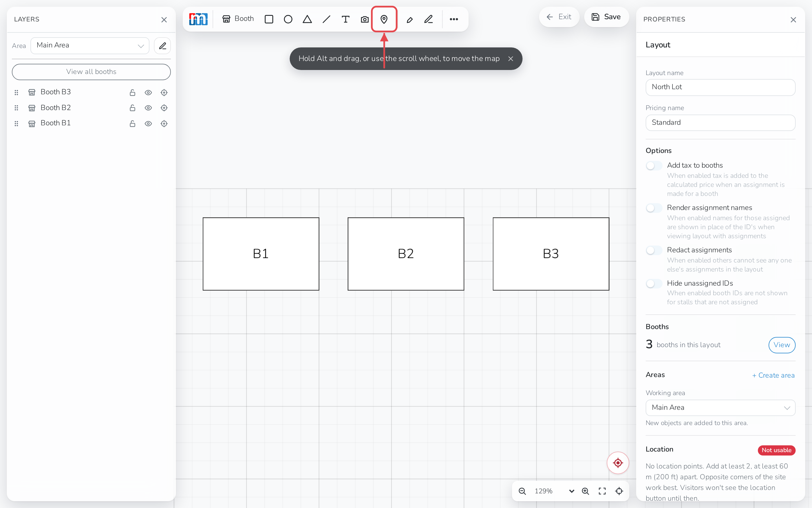Select the Line drawing tool
Screen dimensions: 812x508
(326, 19)
